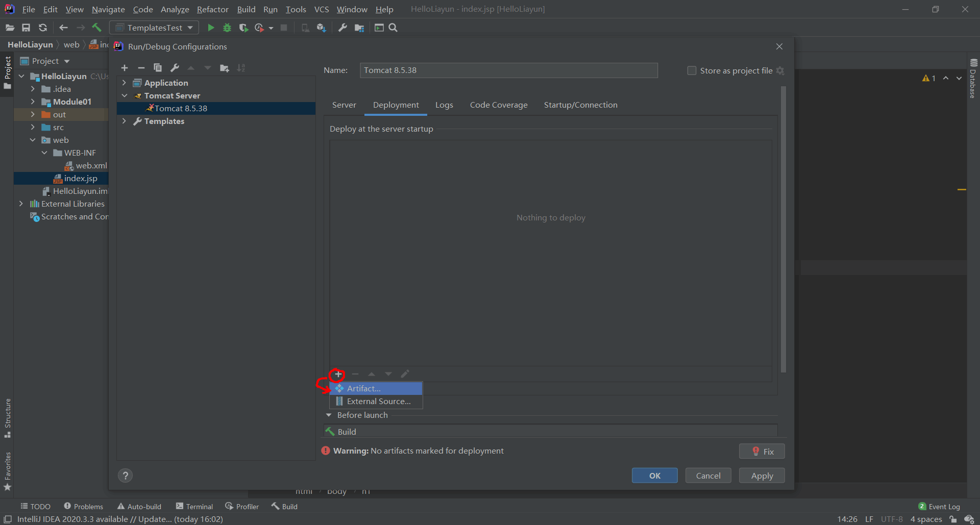The image size is (980, 525).
Task: Select Tomcat 8.5.38 configuration
Action: tap(216, 108)
